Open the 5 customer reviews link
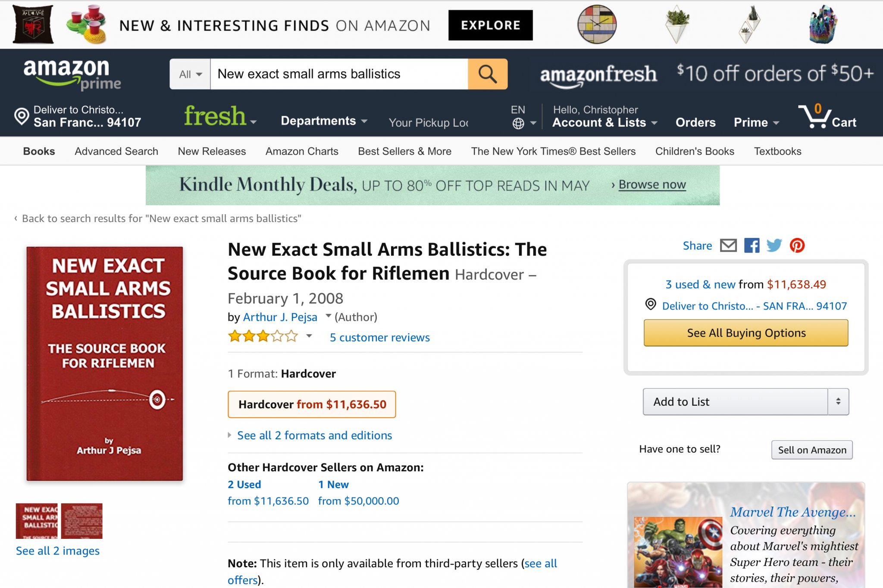The height and width of the screenshot is (588, 883). click(x=379, y=338)
